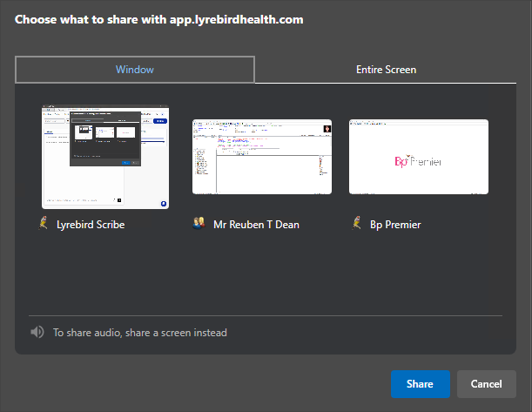Viewport: 532px width, 412px height.
Task: Select the Lyrebird Scribe window thumbnail
Action: (x=105, y=157)
